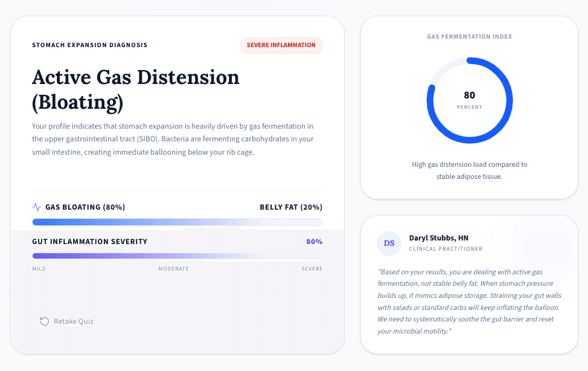Click the Active Gas Distension heading
The width and height of the screenshot is (588, 371).
tap(136, 90)
